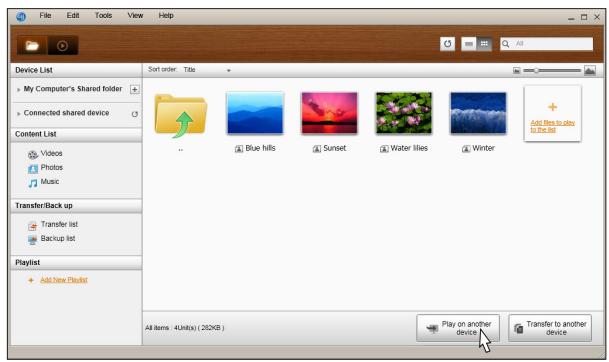Click the Winter file name label
609x362 pixels.
point(483,148)
